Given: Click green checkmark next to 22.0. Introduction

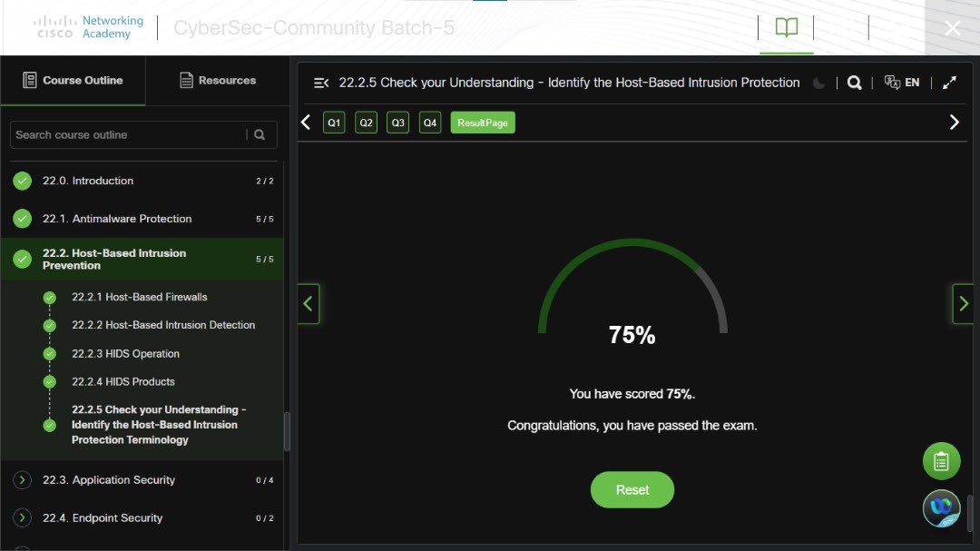Looking at the screenshot, I should pos(22,181).
